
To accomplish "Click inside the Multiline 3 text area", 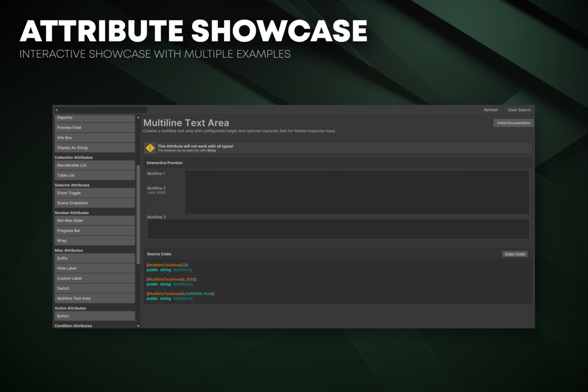I will (338, 229).
